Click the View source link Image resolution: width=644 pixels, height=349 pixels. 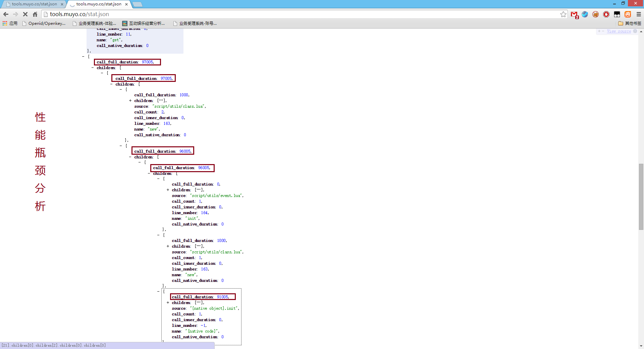tap(619, 31)
